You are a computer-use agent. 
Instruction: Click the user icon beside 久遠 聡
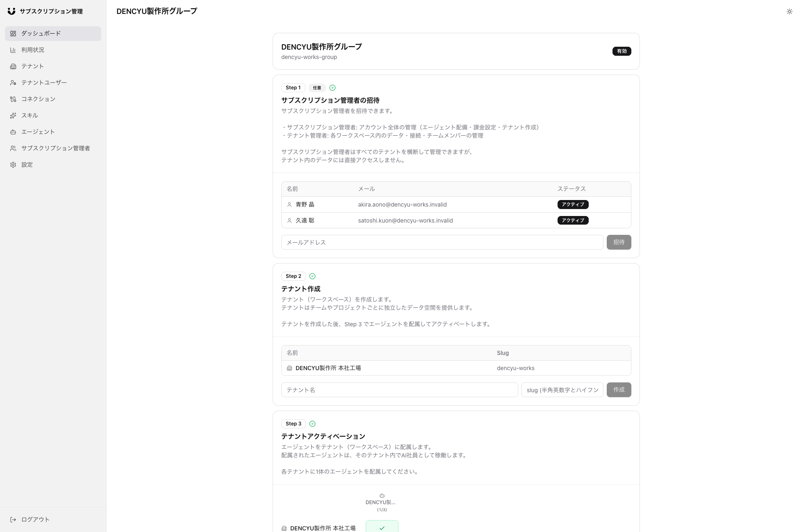[289, 221]
